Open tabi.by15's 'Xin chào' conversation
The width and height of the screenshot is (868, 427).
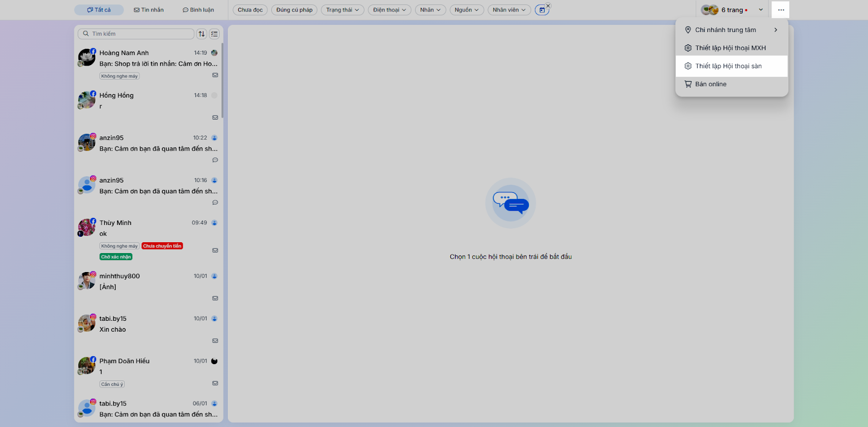click(x=149, y=329)
